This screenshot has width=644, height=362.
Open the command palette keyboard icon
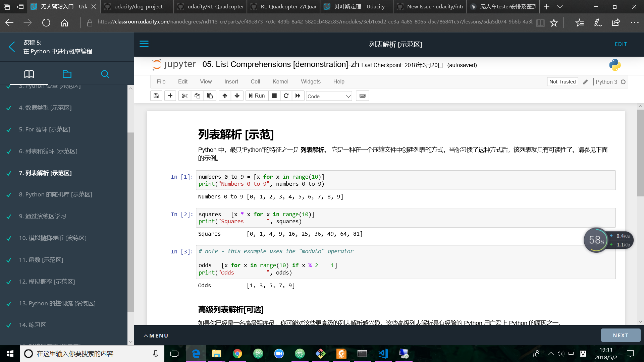[x=362, y=96]
